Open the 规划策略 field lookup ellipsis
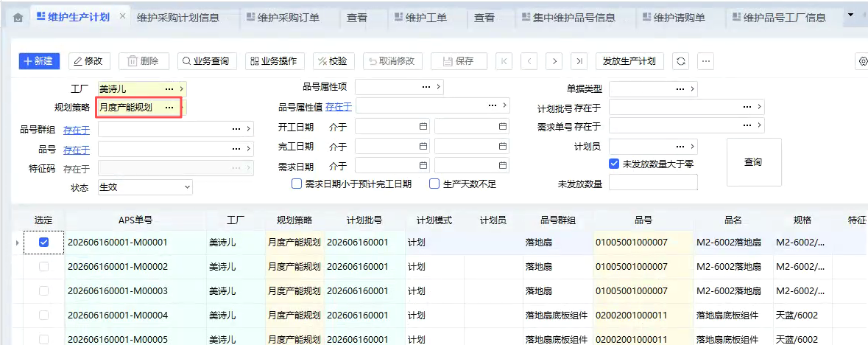868x345 pixels. pos(169,107)
